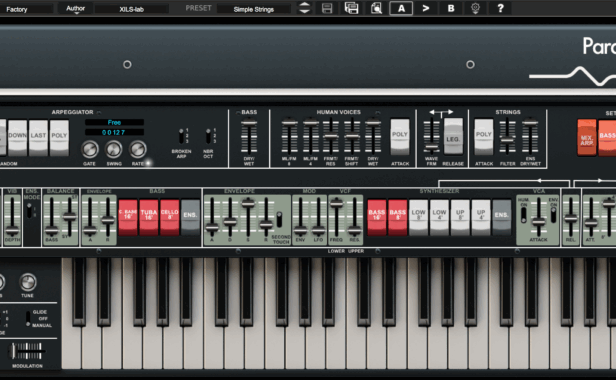
Task: Click the arpeggiator DOWN mode button
Action: point(17,137)
